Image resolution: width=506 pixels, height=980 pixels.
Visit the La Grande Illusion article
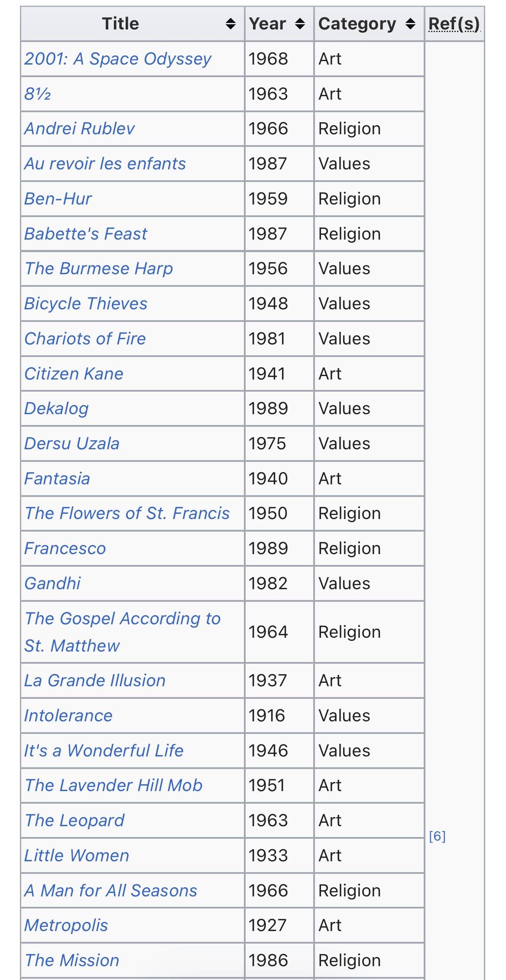coord(95,681)
